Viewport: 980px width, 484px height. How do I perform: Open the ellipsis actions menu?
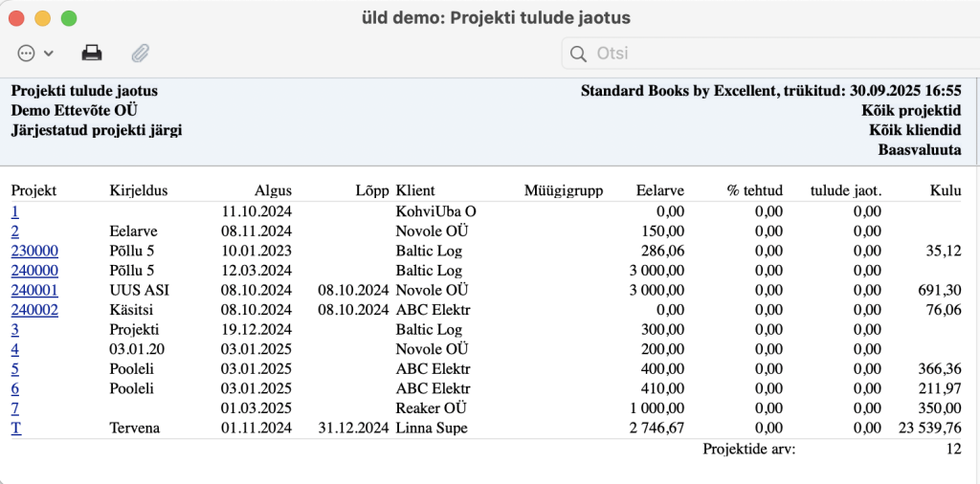(x=34, y=53)
